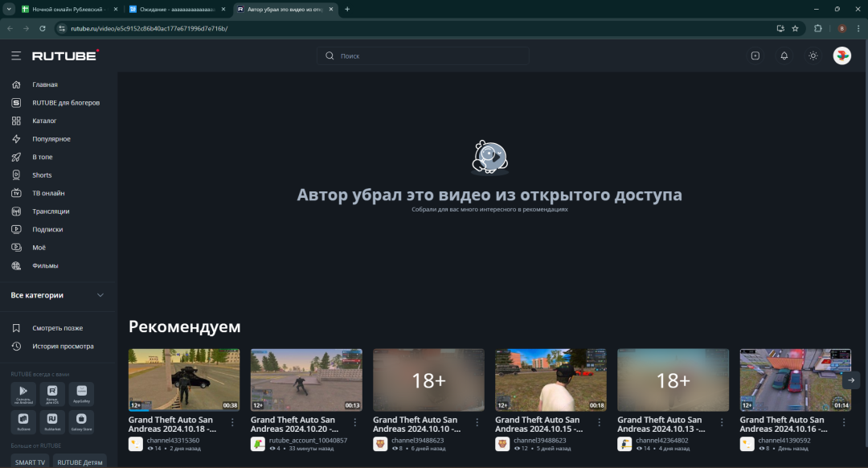Open notifications bell
Viewport: 868px width, 468px height.
point(784,55)
